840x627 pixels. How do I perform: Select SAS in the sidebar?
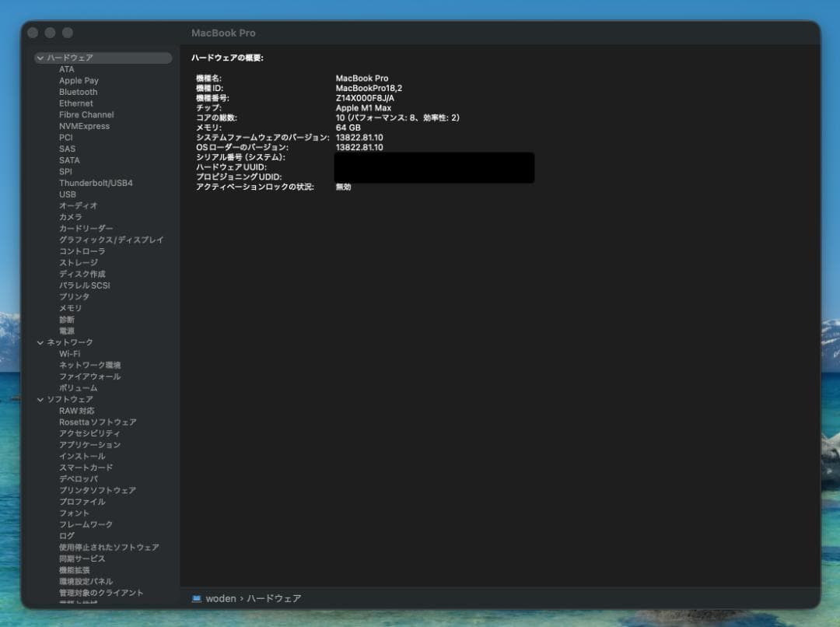[x=68, y=149]
